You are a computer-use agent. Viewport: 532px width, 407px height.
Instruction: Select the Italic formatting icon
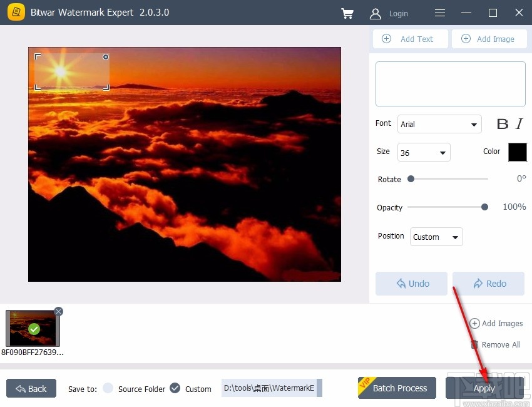coord(519,123)
